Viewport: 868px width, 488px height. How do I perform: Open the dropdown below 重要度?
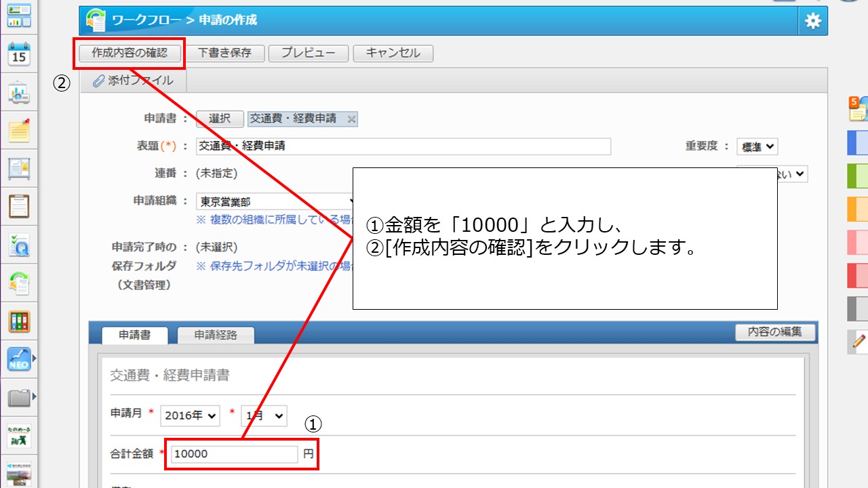tap(791, 174)
